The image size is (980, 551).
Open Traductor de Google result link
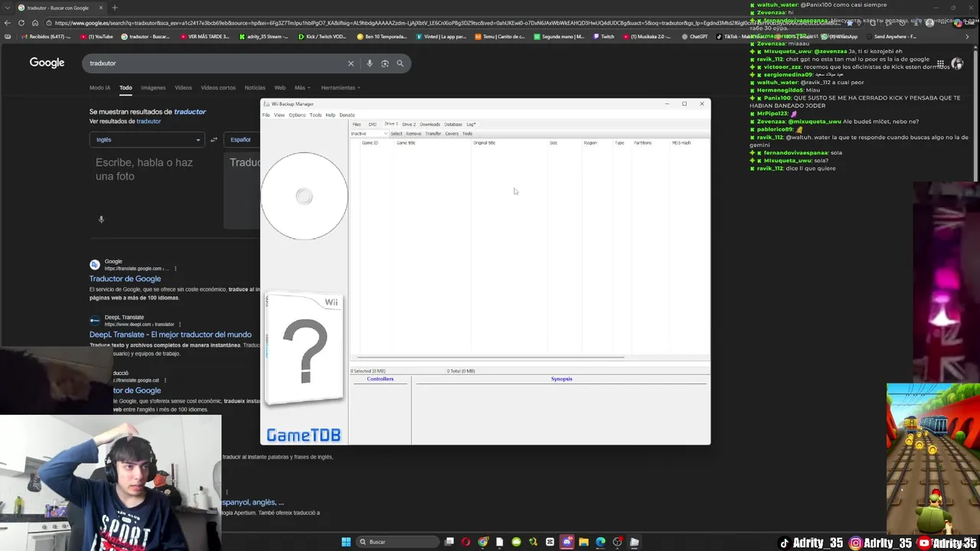point(125,279)
